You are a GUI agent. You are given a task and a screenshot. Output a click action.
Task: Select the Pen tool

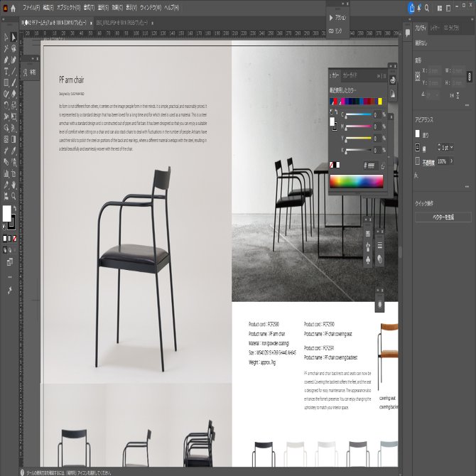pos(6,60)
